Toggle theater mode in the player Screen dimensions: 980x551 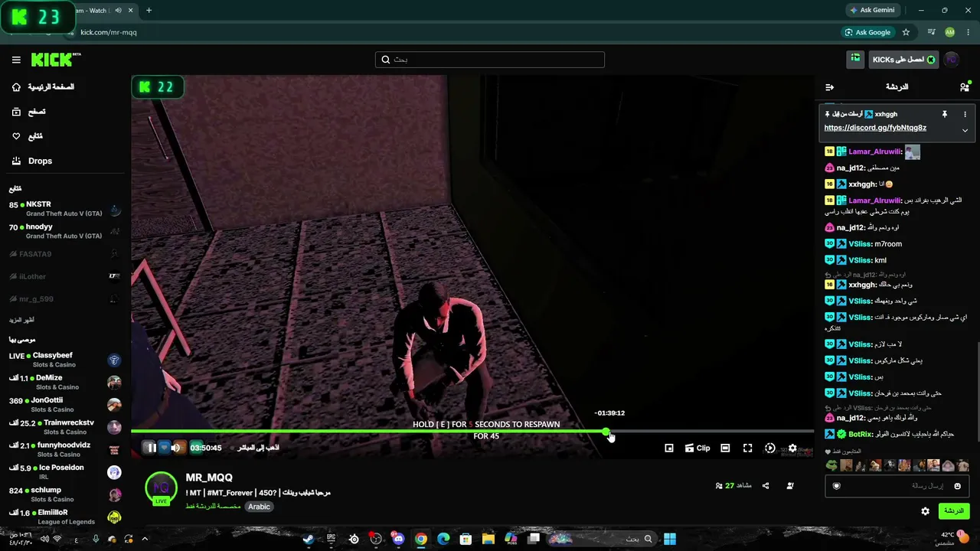click(x=725, y=448)
